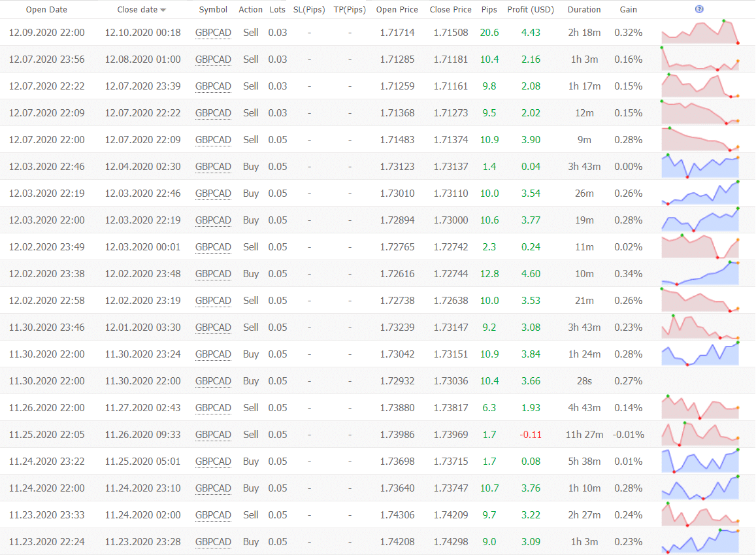Select the 20.6 pips value

[x=489, y=33]
